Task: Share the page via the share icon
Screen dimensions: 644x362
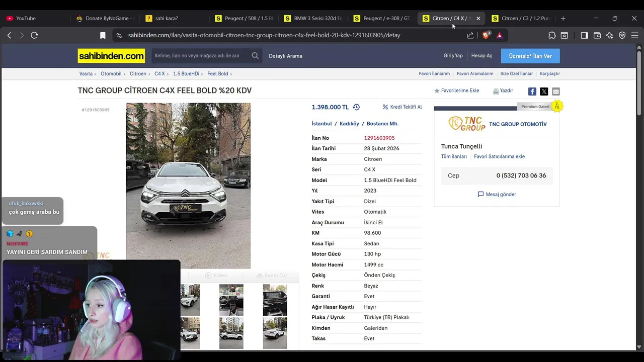Action: tap(470, 35)
